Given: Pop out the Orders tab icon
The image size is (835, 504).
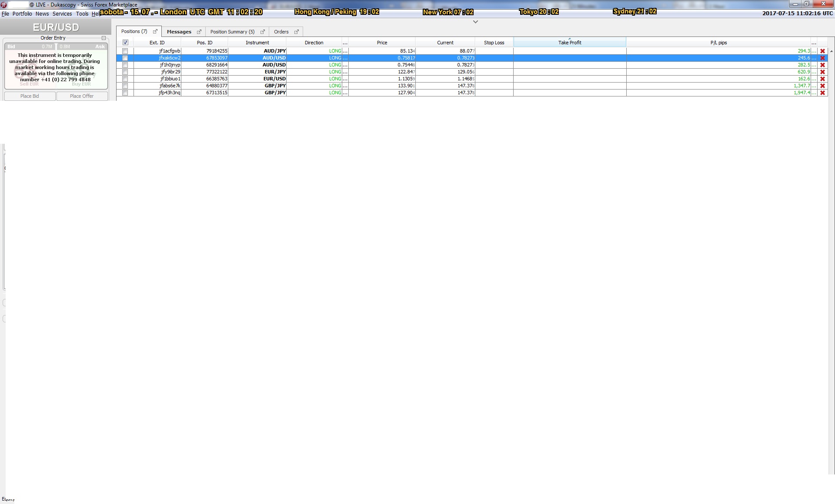Looking at the screenshot, I should point(297,32).
